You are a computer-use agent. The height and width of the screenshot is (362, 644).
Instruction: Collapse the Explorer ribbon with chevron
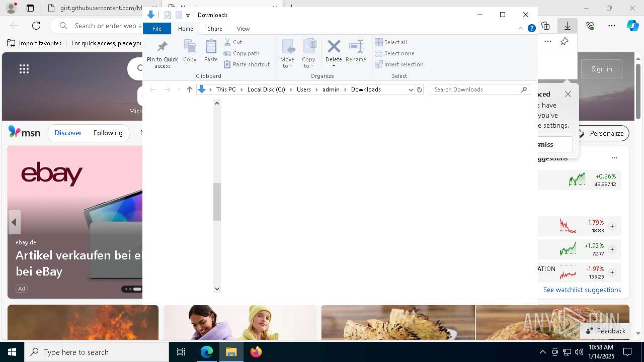[521, 28]
